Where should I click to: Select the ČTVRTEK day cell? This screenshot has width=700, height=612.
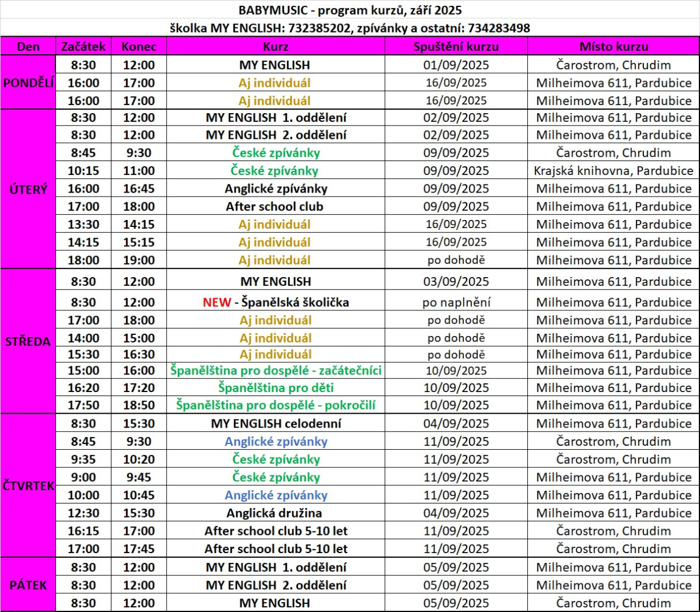pyautogui.click(x=28, y=486)
